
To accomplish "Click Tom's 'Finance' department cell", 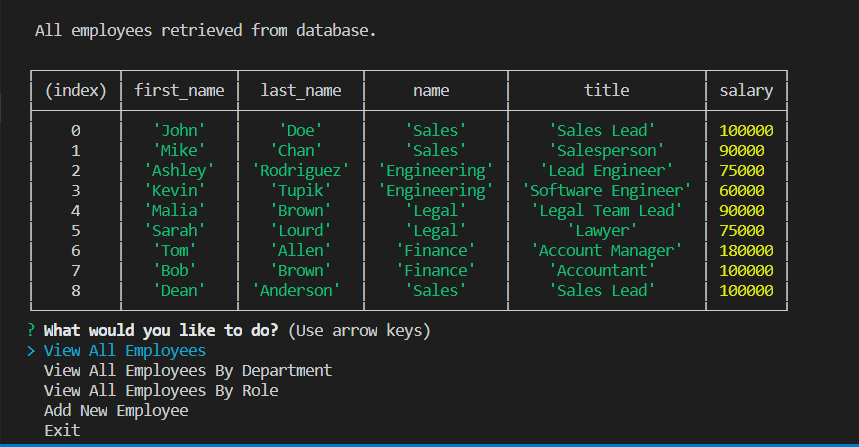I will pyautogui.click(x=436, y=250).
